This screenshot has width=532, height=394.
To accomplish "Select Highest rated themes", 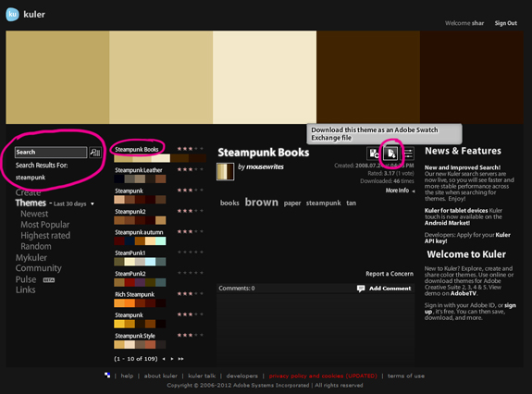I will pos(45,236).
